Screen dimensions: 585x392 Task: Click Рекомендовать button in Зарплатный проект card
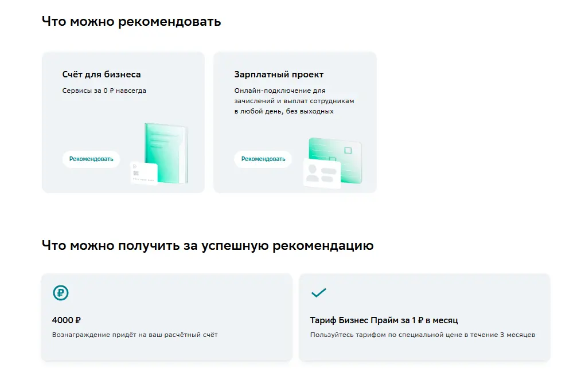(x=263, y=159)
